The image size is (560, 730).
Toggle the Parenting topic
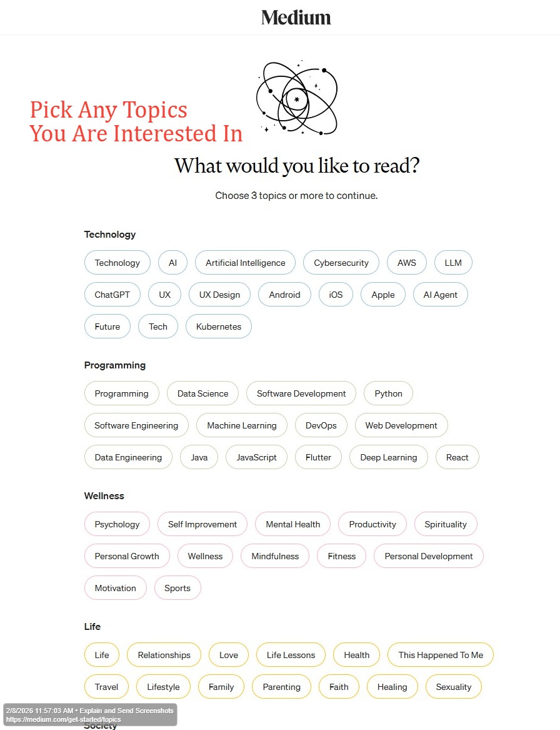point(281,687)
